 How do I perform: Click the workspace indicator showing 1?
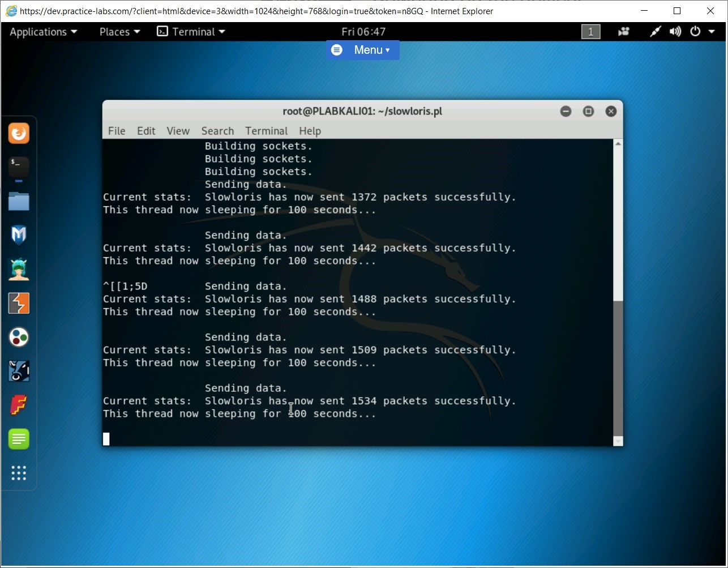pos(590,32)
